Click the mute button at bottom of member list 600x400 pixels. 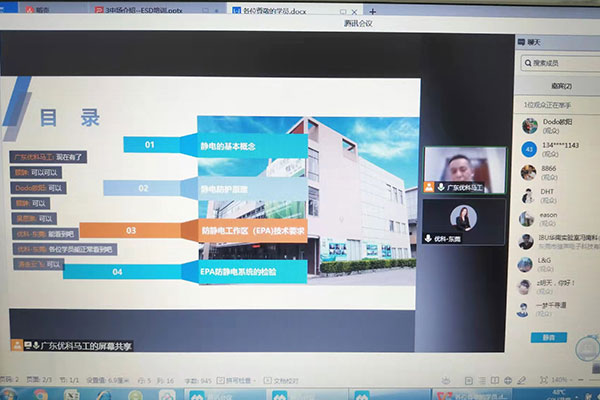pos(551,338)
